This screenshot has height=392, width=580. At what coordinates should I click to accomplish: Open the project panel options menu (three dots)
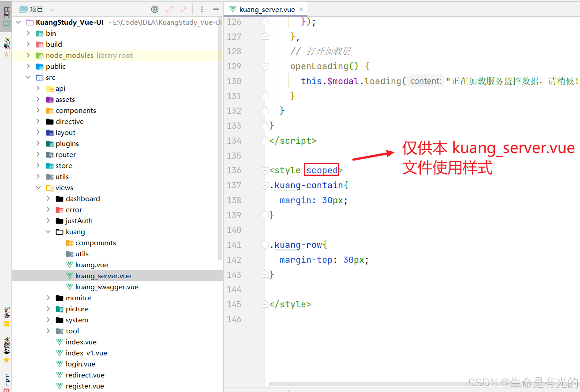point(202,9)
